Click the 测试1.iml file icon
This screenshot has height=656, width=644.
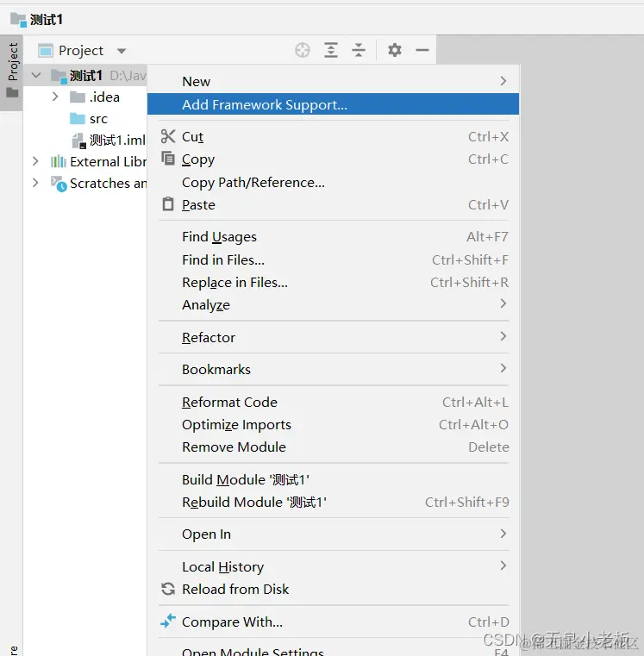click(78, 141)
